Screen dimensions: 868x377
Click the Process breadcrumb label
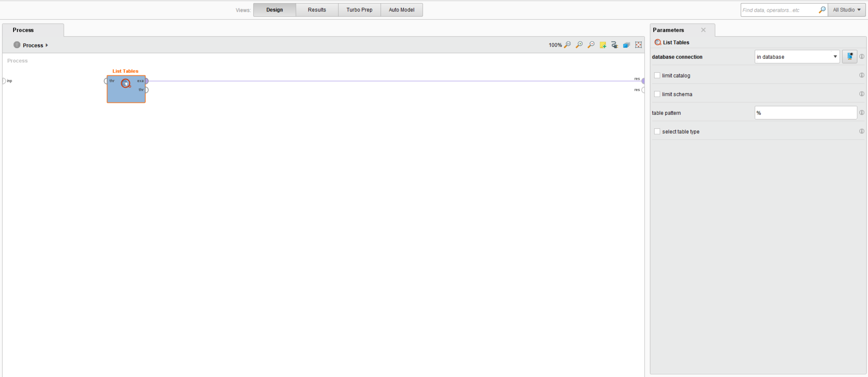[x=33, y=45]
